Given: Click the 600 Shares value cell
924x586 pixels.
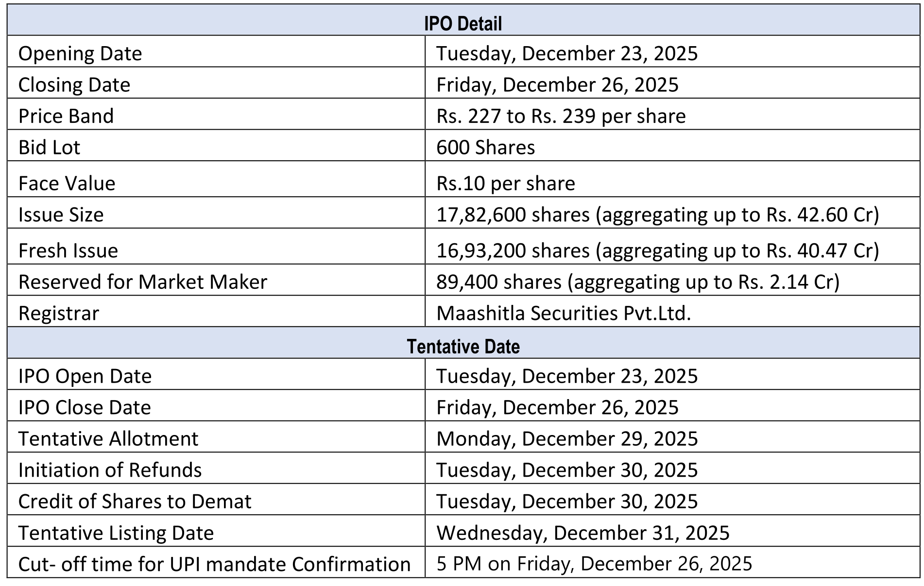Looking at the screenshot, I should click(485, 147).
